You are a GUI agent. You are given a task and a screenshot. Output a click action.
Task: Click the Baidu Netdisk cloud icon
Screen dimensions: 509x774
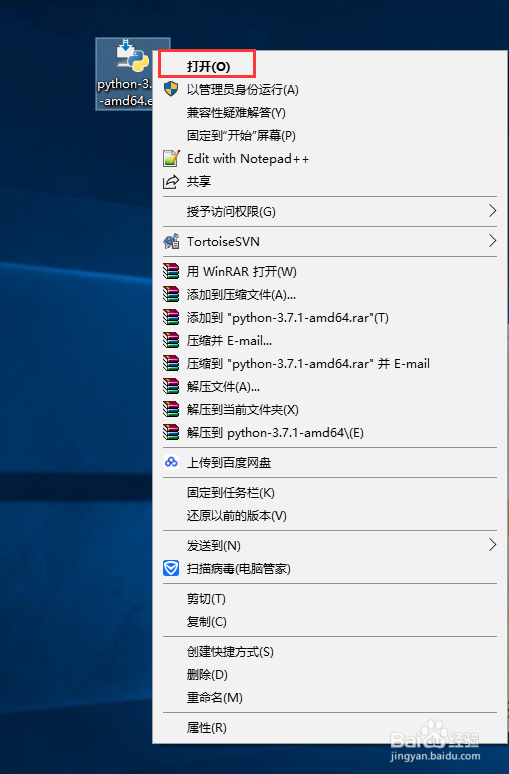click(171, 463)
